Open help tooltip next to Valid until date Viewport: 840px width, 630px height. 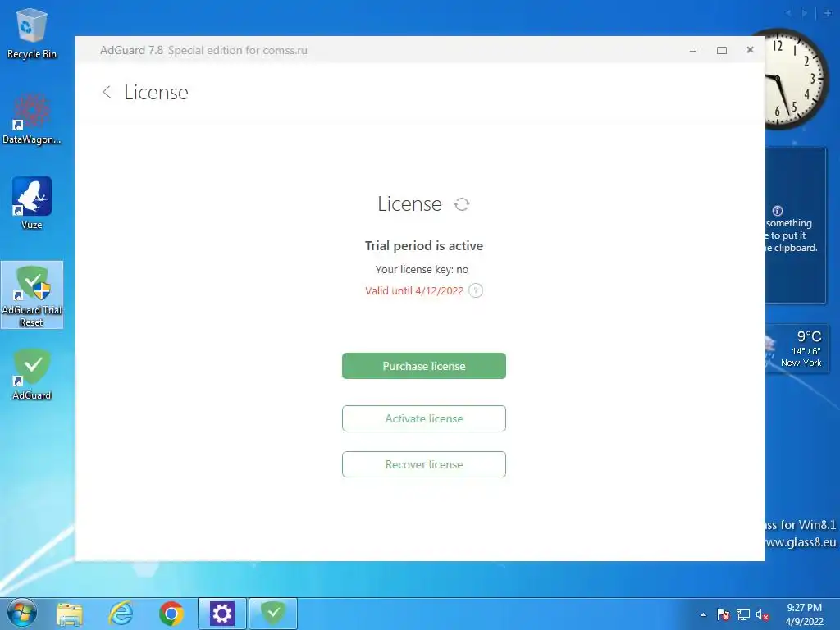click(476, 290)
